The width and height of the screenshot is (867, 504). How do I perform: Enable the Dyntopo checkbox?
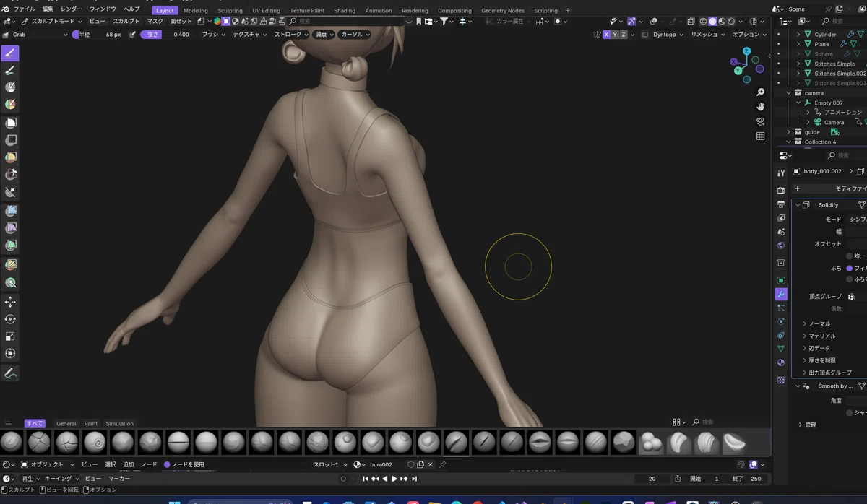[x=644, y=35]
